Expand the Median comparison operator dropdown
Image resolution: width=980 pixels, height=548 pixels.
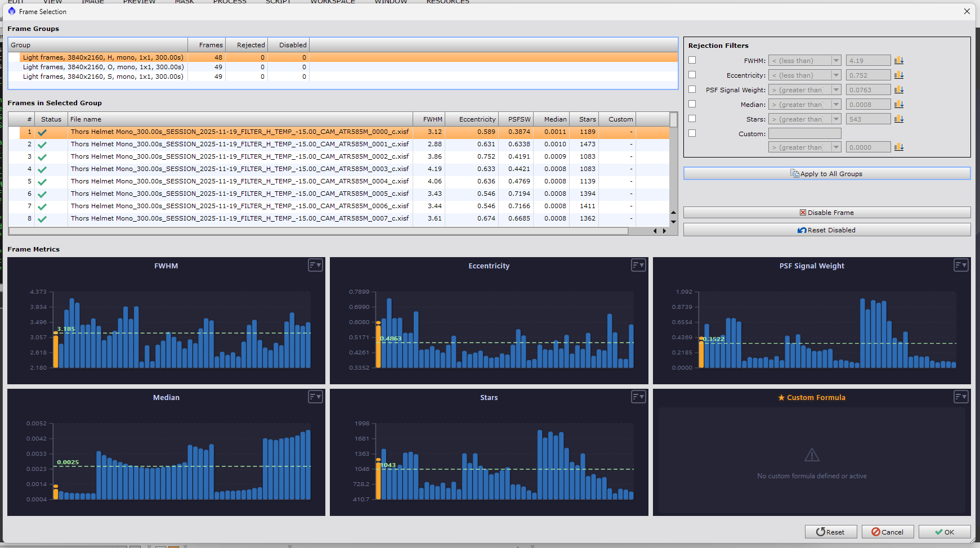(804, 105)
